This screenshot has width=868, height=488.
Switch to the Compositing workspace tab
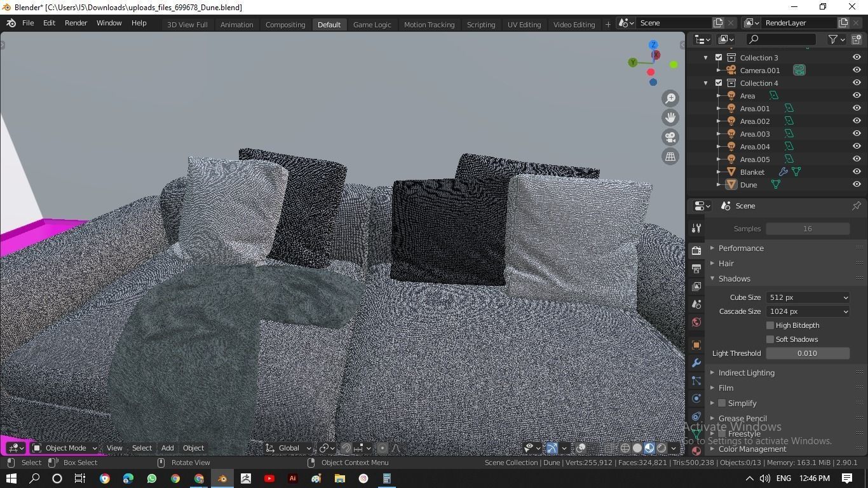point(285,24)
